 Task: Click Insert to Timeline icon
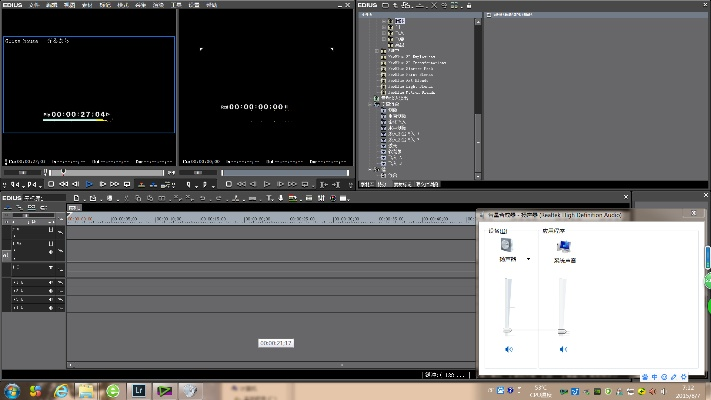141,184
